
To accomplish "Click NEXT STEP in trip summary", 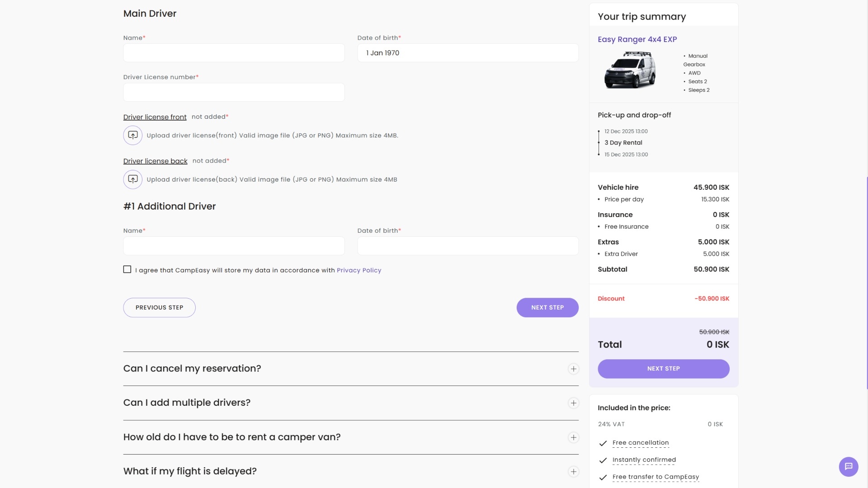I will pyautogui.click(x=663, y=368).
